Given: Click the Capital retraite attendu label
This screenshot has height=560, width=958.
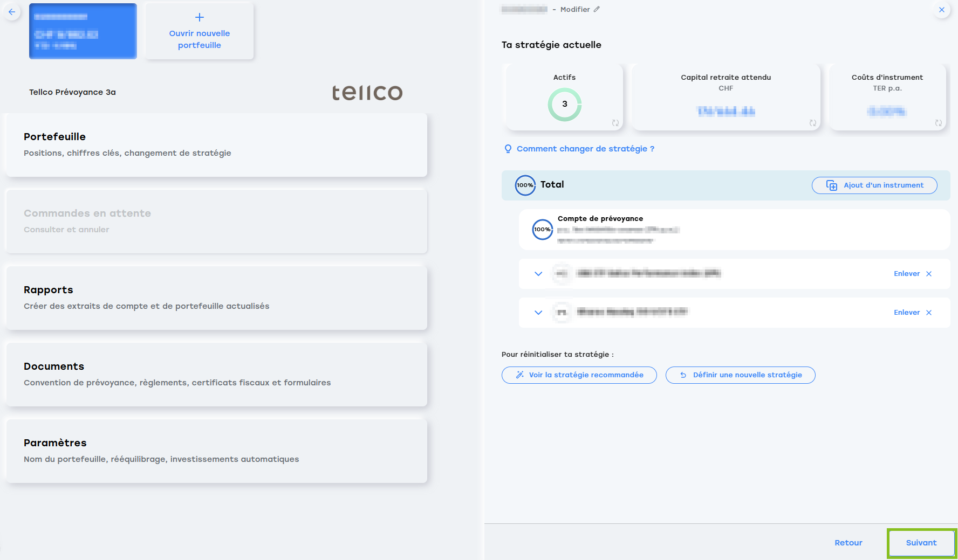Looking at the screenshot, I should click(x=726, y=77).
